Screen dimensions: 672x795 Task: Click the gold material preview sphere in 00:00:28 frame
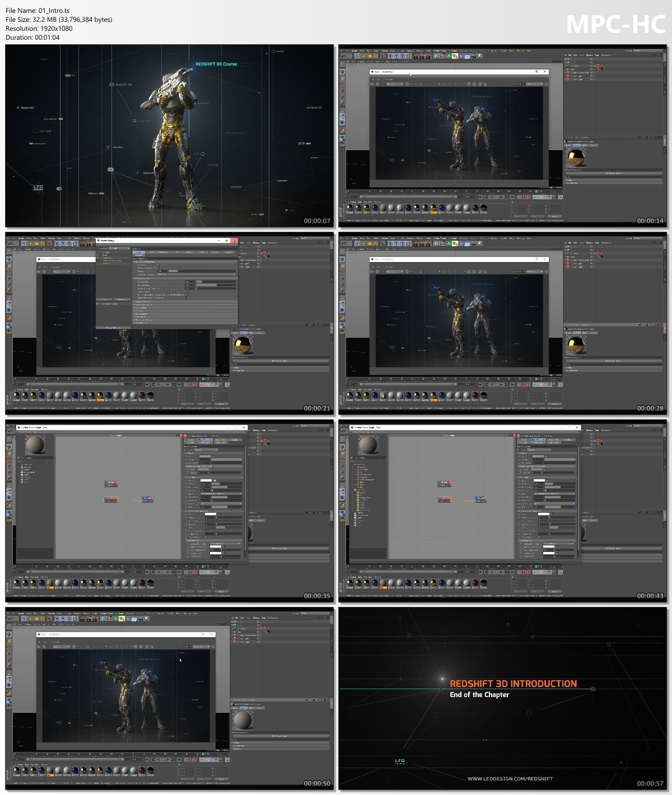576,346
